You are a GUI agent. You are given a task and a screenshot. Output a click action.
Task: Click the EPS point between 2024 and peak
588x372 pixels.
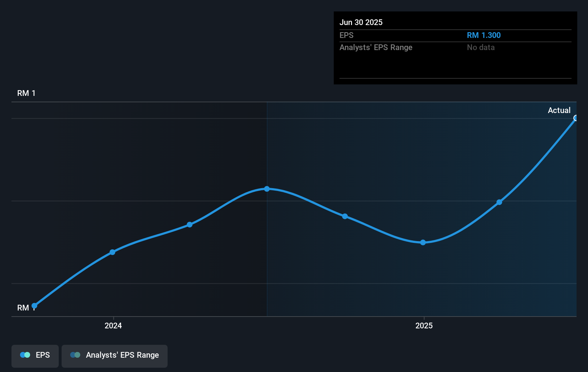click(190, 225)
